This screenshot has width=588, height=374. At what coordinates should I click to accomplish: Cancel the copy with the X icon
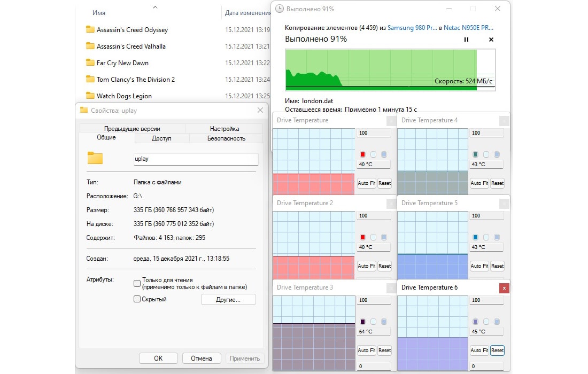(x=491, y=40)
